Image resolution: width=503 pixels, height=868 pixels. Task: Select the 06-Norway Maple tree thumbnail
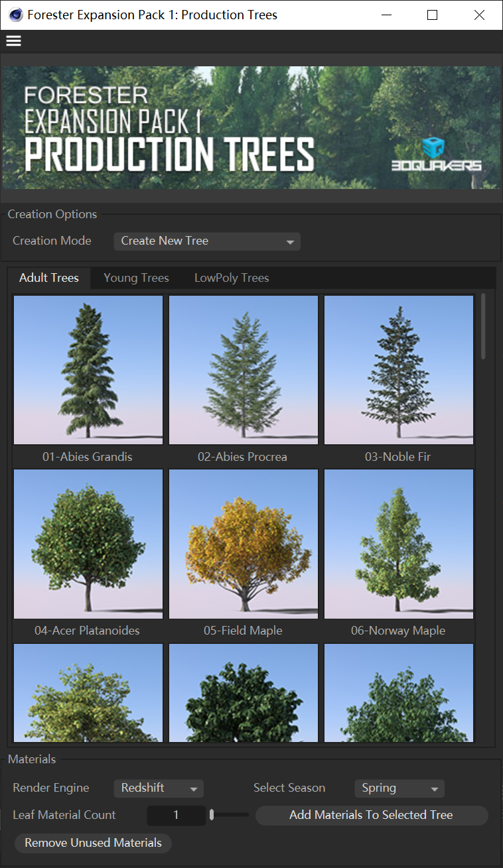pyautogui.click(x=399, y=544)
